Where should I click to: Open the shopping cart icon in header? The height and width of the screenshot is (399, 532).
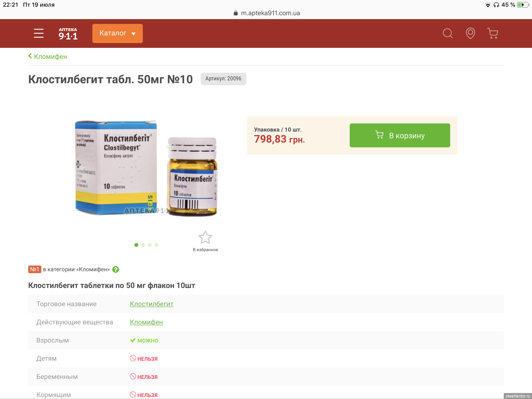(493, 33)
